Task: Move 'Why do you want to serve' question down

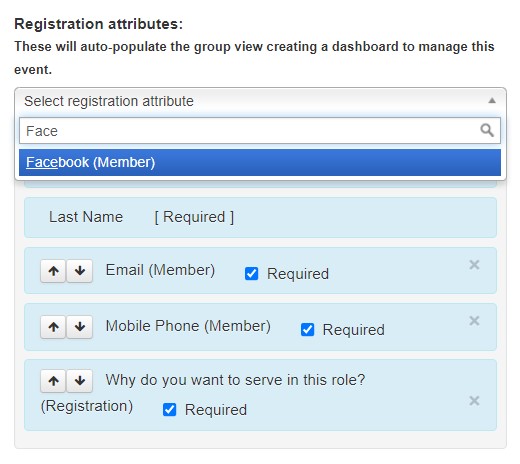Action: click(80, 381)
